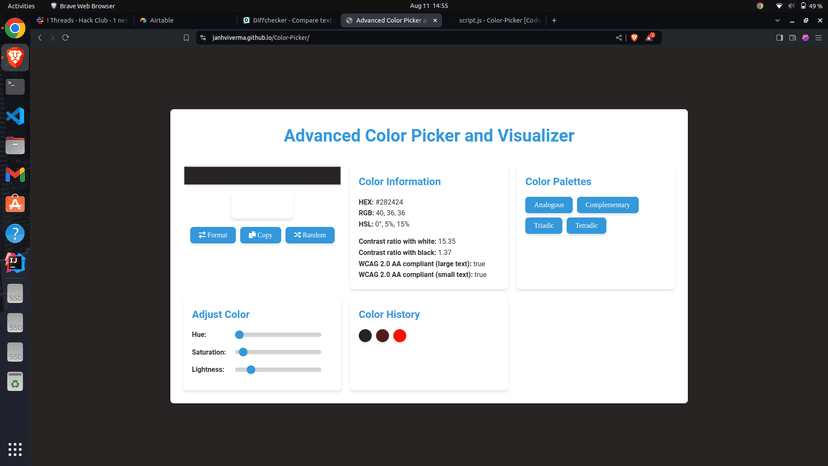828x466 pixels.
Task: Open the Show Applications grid
Action: tap(15, 448)
